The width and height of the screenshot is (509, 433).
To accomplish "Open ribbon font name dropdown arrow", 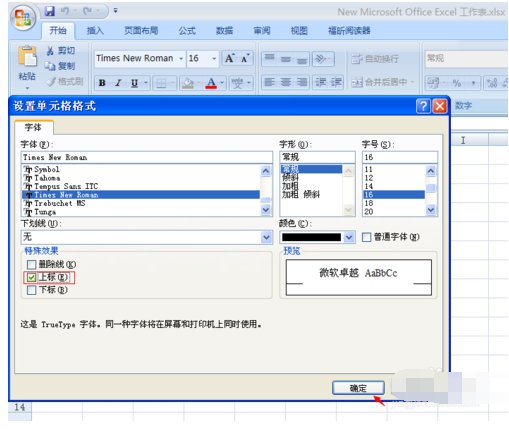I will tap(181, 59).
